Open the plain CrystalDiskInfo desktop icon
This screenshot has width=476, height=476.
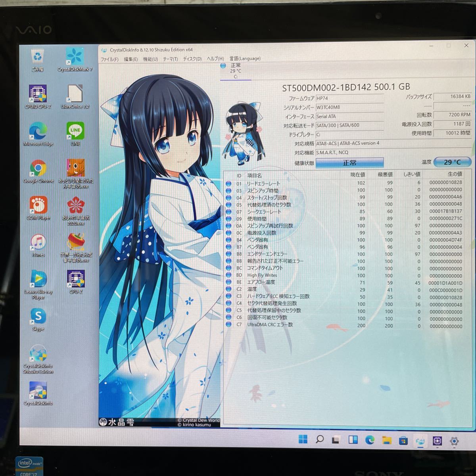pos(38,393)
